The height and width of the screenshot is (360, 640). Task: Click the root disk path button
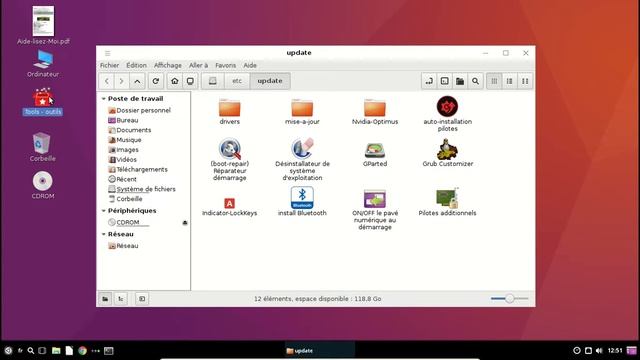point(213,81)
